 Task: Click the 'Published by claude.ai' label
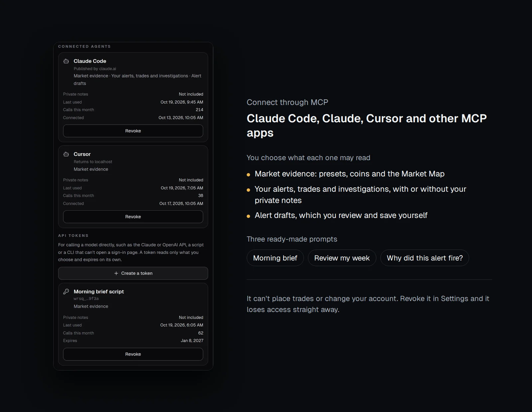(95, 69)
